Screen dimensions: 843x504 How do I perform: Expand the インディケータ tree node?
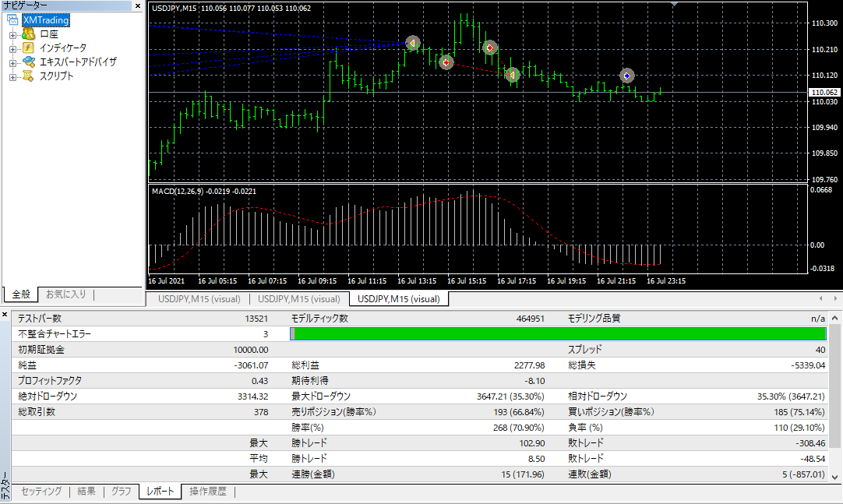coord(12,49)
